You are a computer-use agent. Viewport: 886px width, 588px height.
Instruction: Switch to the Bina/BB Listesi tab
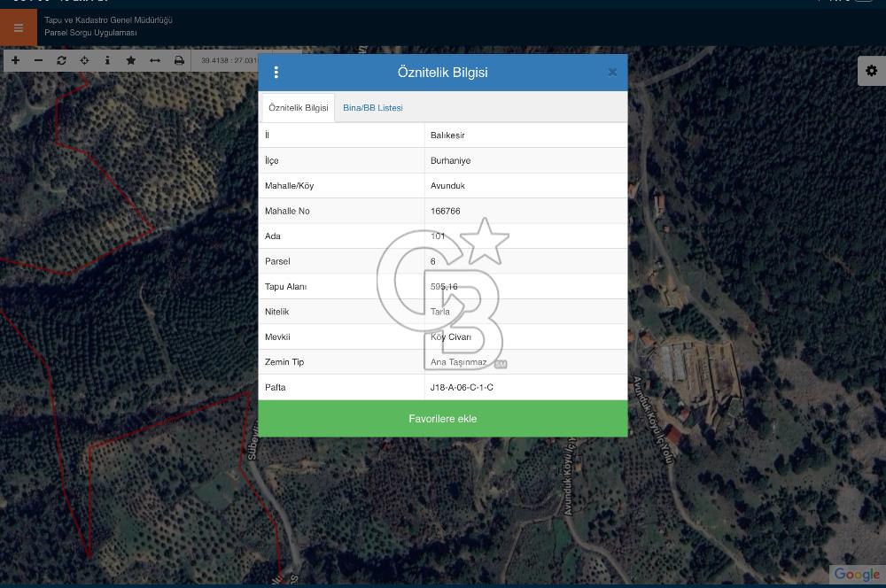(373, 108)
